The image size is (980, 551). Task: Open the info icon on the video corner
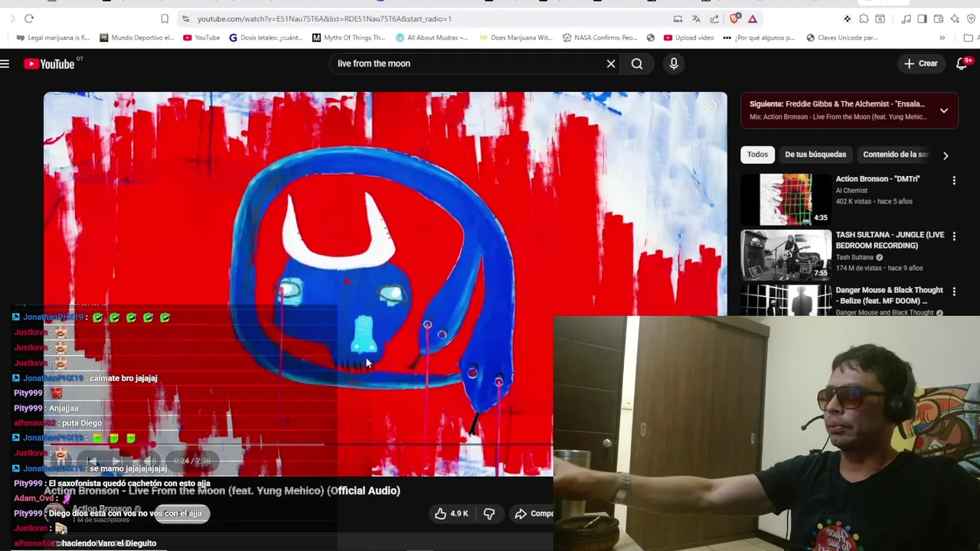[x=711, y=106]
